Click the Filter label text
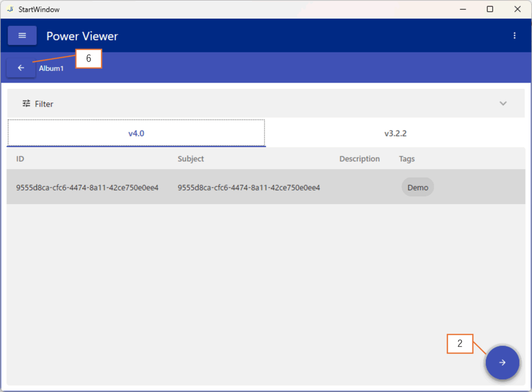 [44, 104]
